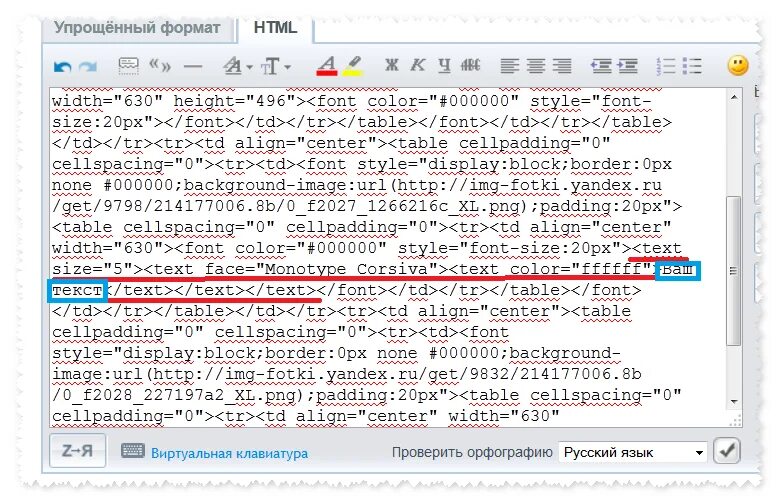The height and width of the screenshot is (503, 779).
Task: Insert a cut (spoiler) block
Action: click(x=128, y=66)
